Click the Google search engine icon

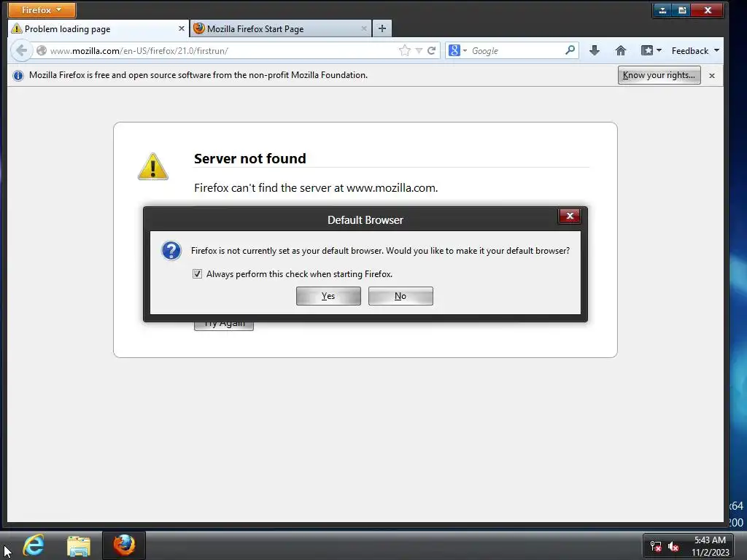[x=454, y=50]
